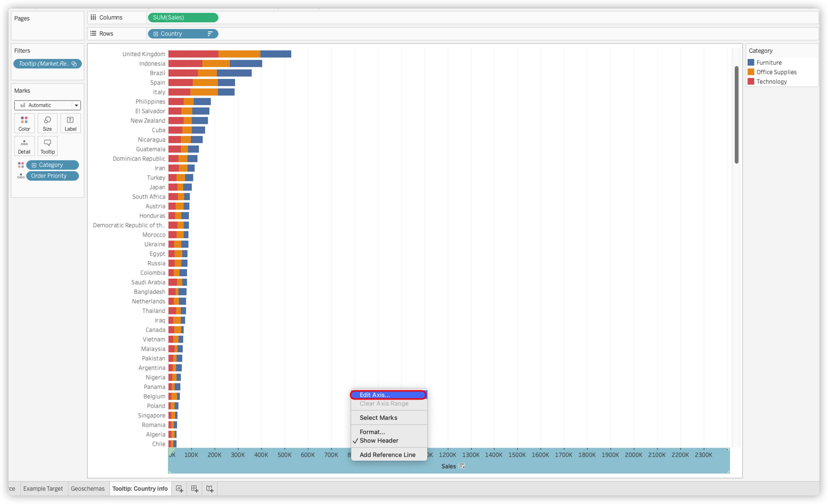
Task: Click the SUM(Sales) pill in Columns
Action: 183,17
